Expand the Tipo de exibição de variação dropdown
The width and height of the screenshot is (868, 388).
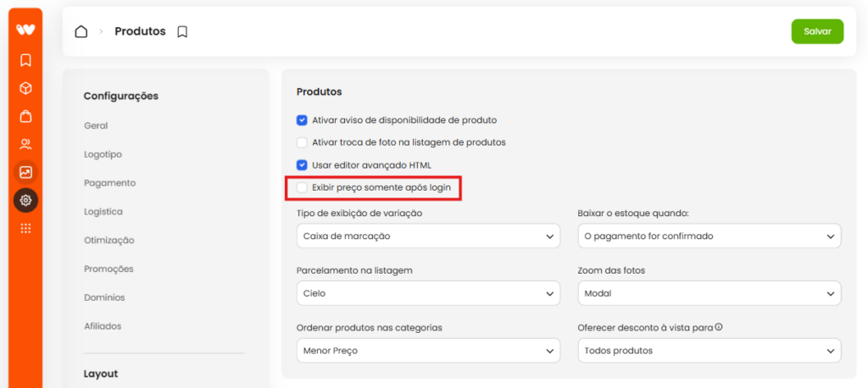[428, 236]
